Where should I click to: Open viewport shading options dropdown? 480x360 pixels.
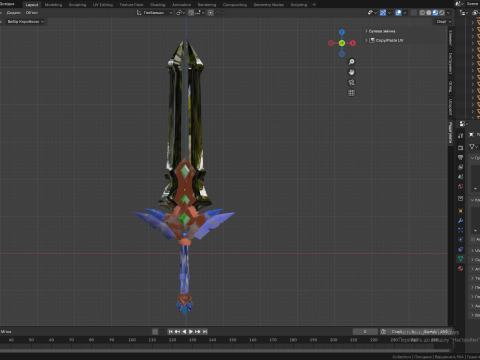point(449,13)
